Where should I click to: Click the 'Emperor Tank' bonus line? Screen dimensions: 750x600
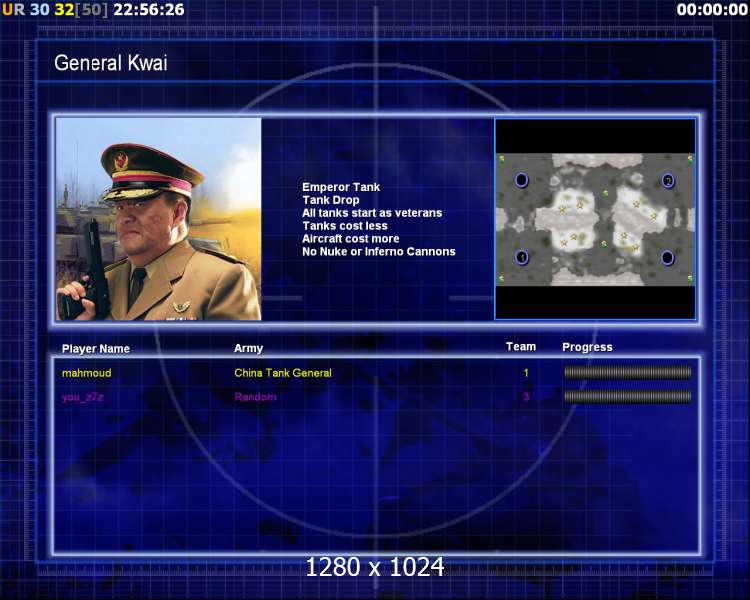pyautogui.click(x=341, y=187)
